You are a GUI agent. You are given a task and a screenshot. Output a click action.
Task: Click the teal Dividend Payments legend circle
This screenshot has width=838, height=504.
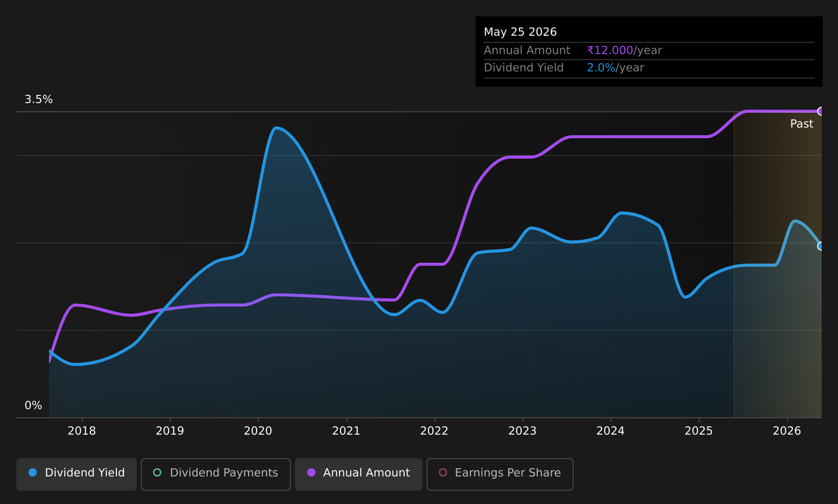click(157, 472)
